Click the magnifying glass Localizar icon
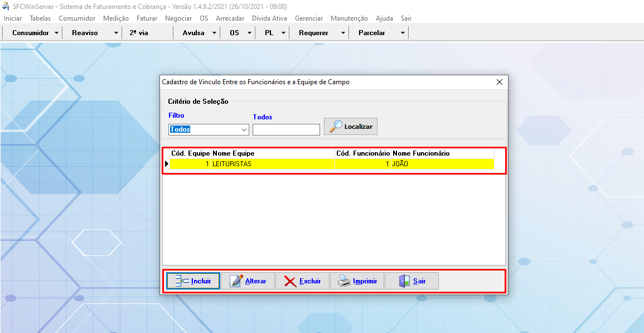The height and width of the screenshot is (333, 644). click(336, 126)
